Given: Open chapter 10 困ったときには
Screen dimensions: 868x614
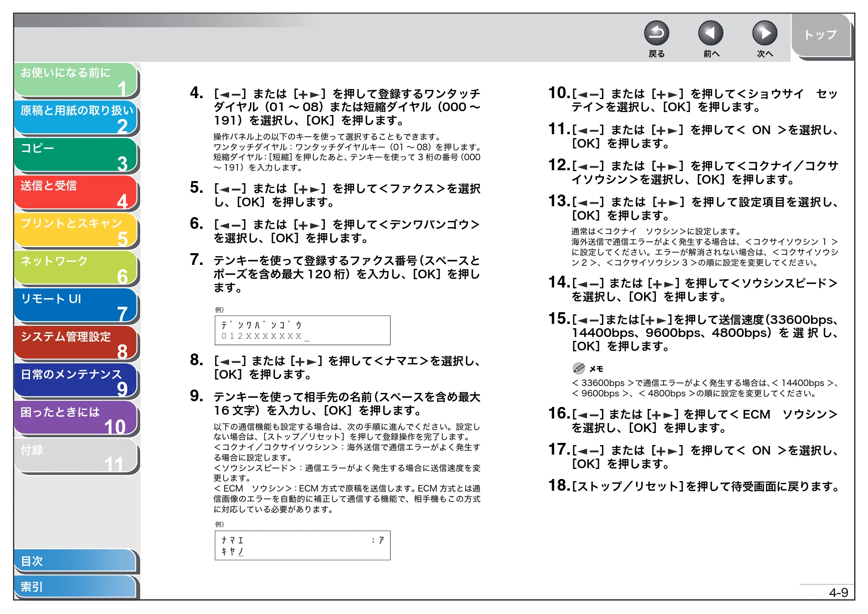Looking at the screenshot, I should (76, 419).
